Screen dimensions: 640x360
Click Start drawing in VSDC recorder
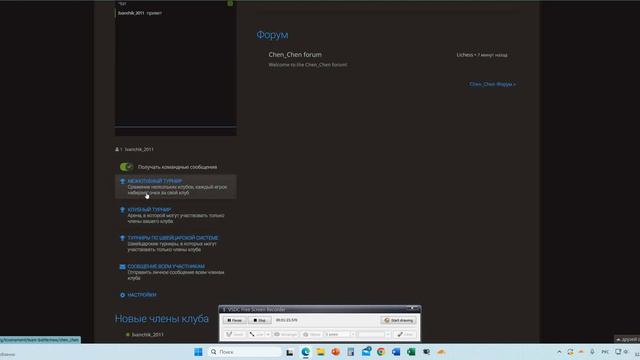398,320
